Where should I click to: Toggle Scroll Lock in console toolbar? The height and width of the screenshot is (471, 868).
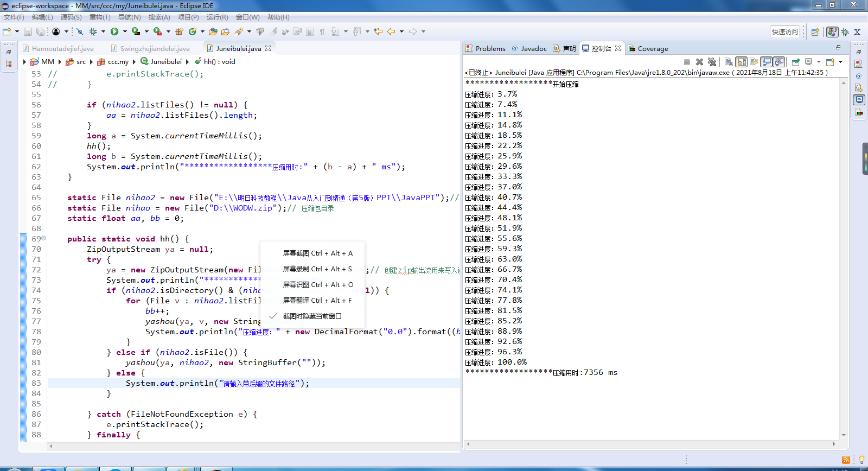(741, 62)
